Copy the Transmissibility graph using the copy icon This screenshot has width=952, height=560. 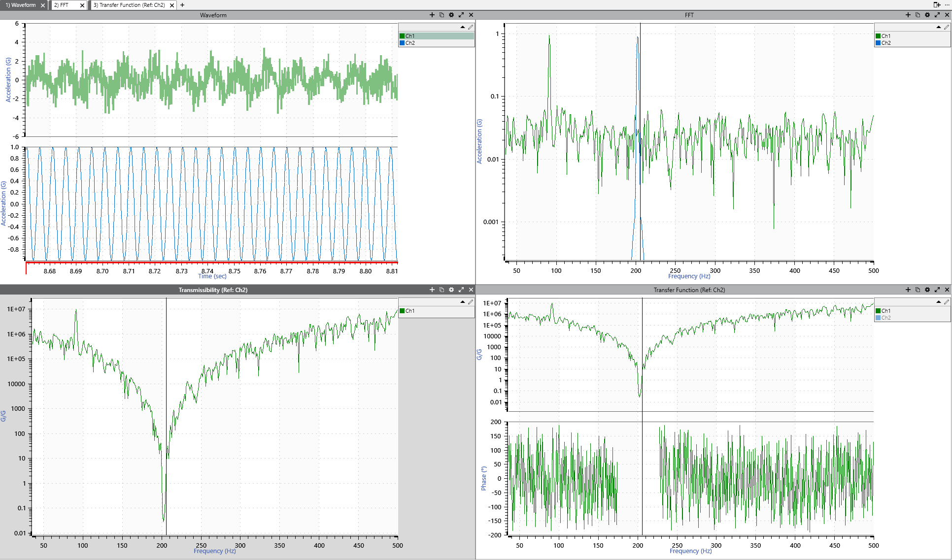(442, 290)
